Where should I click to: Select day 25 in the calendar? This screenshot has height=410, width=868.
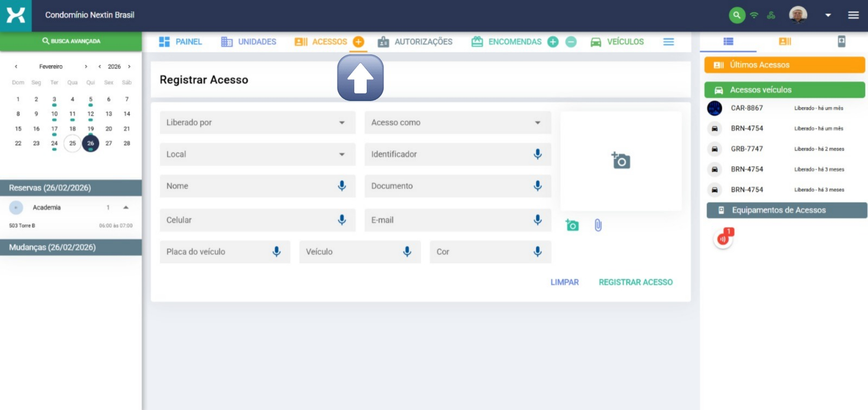(x=72, y=143)
